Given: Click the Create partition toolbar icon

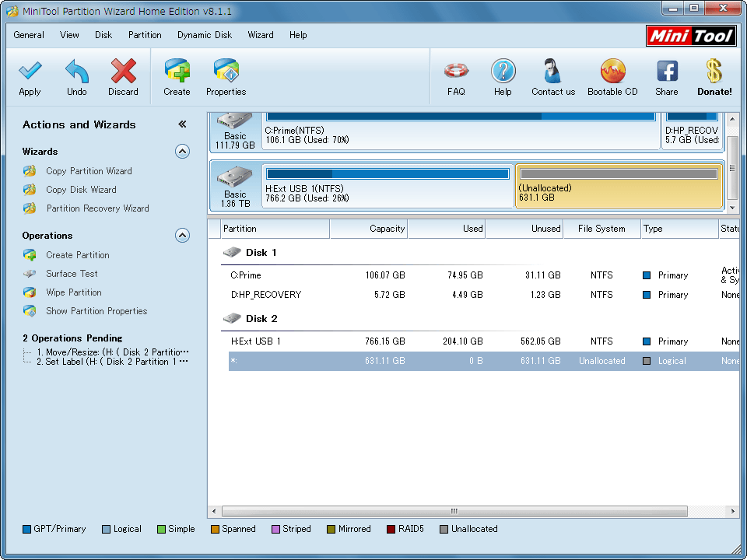Looking at the screenshot, I should point(177,71).
